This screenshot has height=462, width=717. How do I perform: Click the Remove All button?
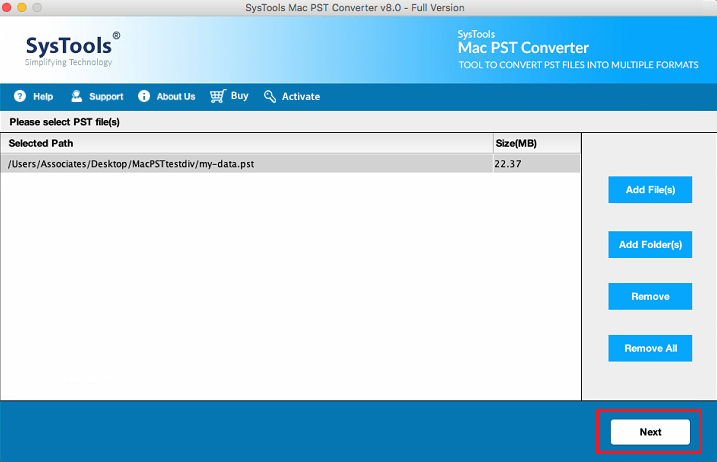650,348
